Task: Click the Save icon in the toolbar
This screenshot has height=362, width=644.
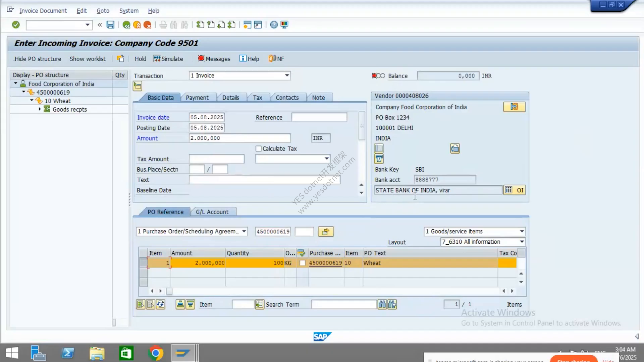Action: [x=110, y=24]
